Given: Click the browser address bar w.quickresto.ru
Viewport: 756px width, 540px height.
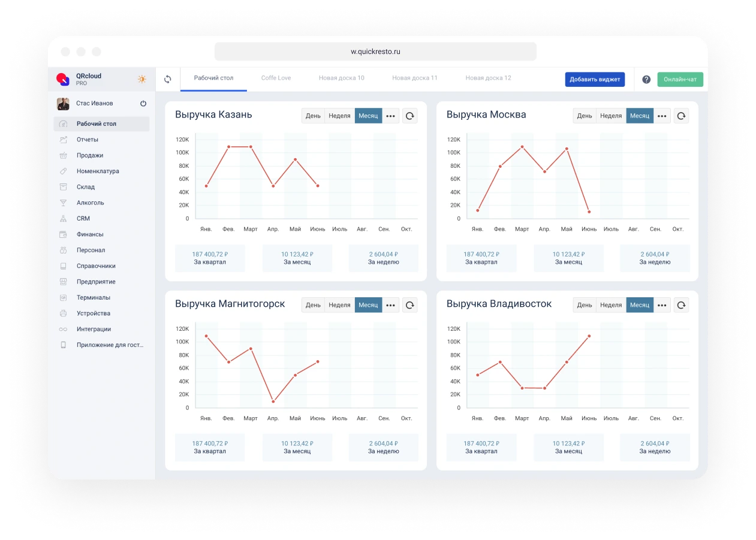Looking at the screenshot, I should (x=375, y=52).
